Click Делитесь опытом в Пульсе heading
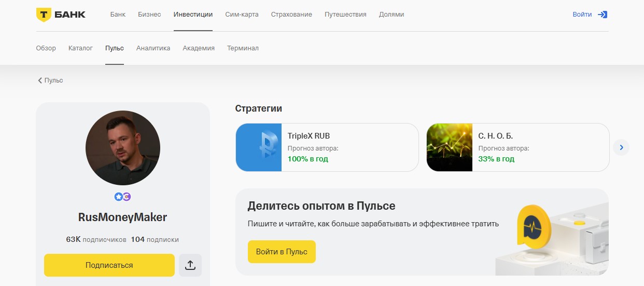 pyautogui.click(x=321, y=206)
